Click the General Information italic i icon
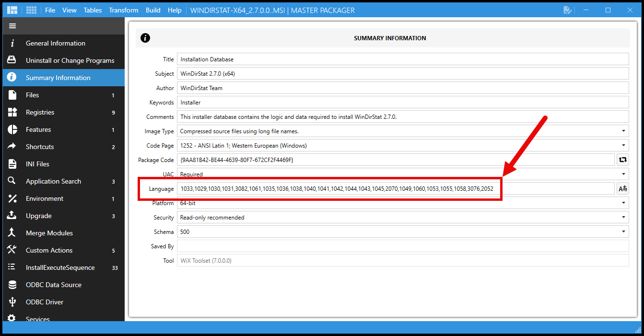644x336 pixels. pos(12,43)
